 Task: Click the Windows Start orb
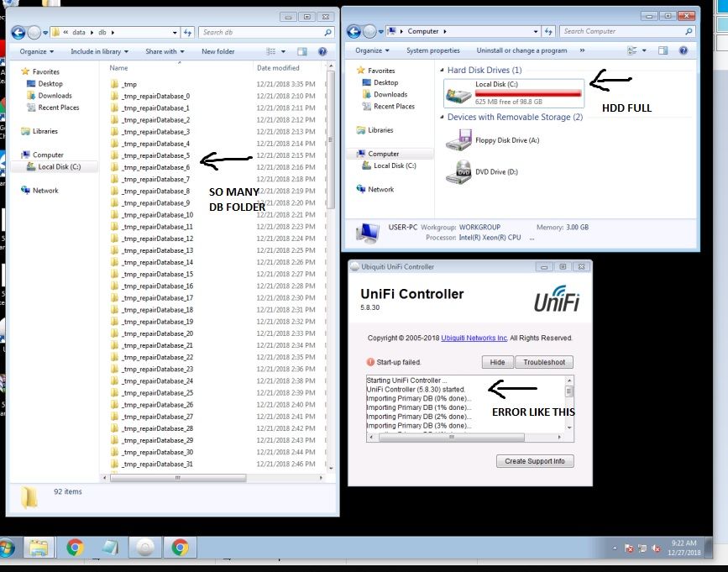(6, 548)
